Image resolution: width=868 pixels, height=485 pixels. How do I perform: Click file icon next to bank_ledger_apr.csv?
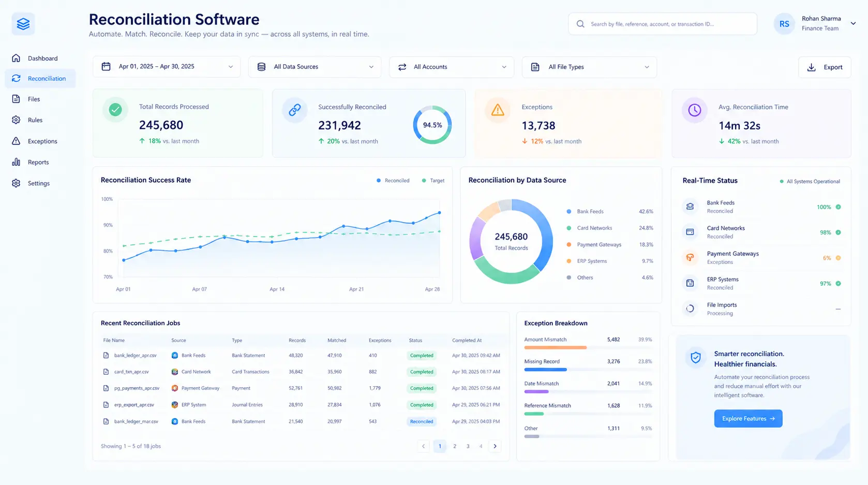[x=106, y=356]
